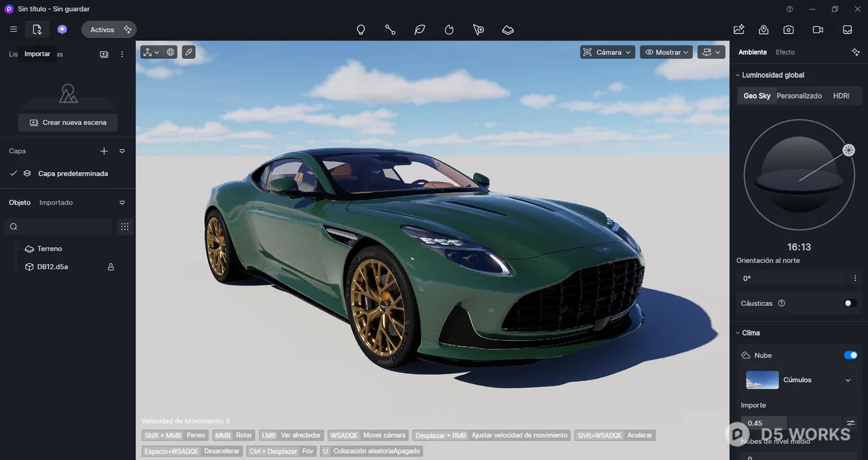Open the map location pin icon
The height and width of the screenshot is (460, 868).
point(764,29)
